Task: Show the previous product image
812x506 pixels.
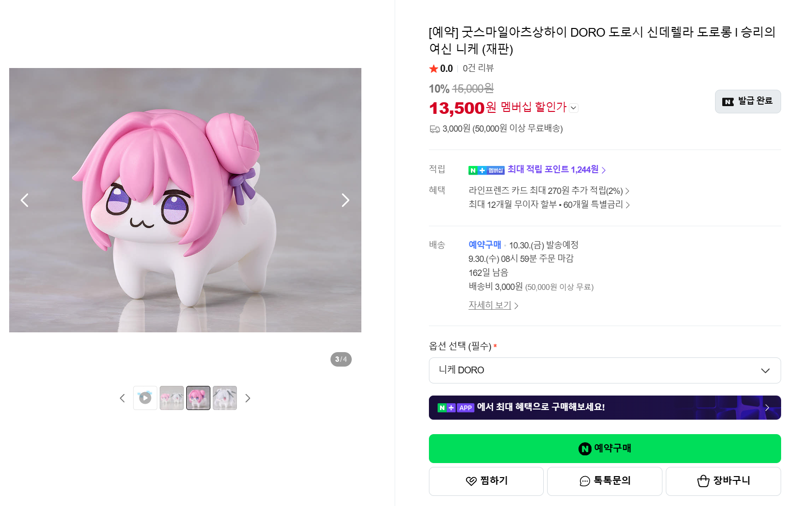Action: [25, 200]
